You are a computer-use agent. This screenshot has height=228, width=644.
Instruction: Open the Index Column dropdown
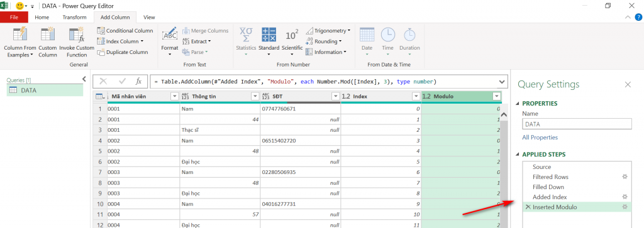tap(120, 41)
